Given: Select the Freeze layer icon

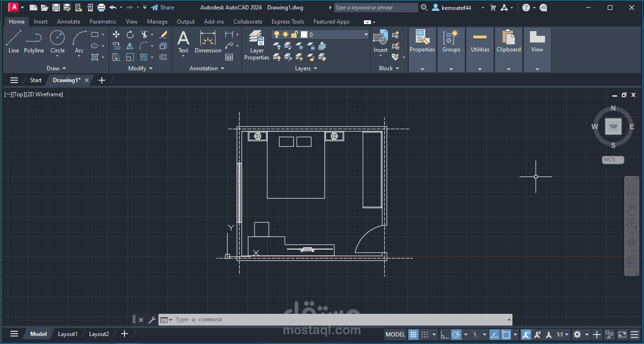Looking at the screenshot, I should point(299,46).
